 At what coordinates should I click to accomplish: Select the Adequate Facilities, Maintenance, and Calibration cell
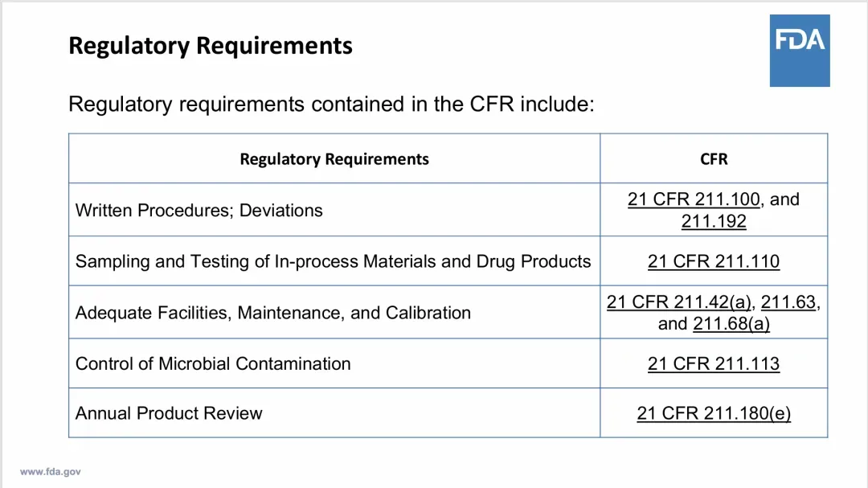click(x=273, y=313)
